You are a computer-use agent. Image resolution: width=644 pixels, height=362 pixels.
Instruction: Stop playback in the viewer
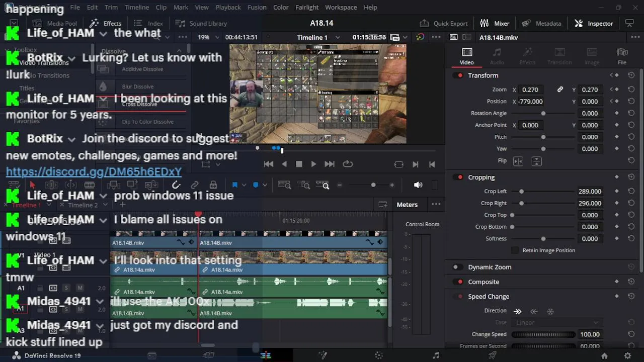tap(299, 164)
